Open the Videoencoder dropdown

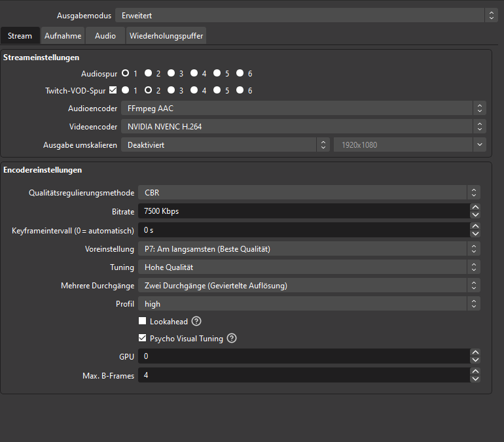click(x=303, y=127)
